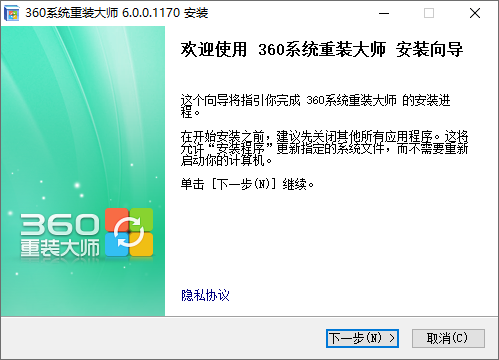Image resolution: width=499 pixels, height=360 pixels.
Task: Close the 360系统重装大师 setup window
Action: (x=475, y=13)
